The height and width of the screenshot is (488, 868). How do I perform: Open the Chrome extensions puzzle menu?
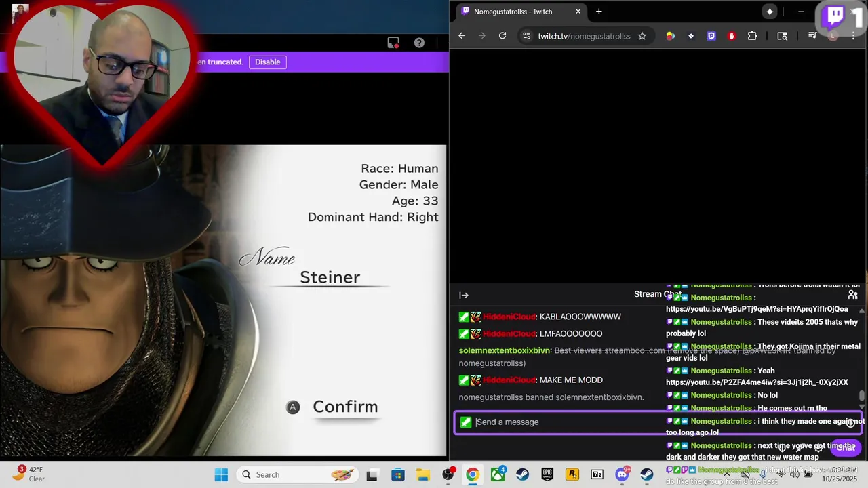pos(752,36)
